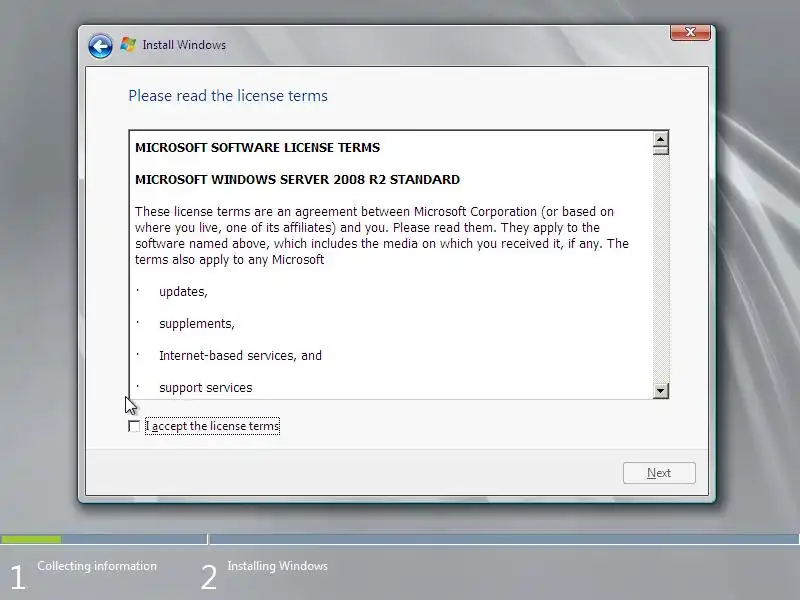800x600 pixels.
Task: Check the 'I accept the license terms' box
Action: point(134,426)
